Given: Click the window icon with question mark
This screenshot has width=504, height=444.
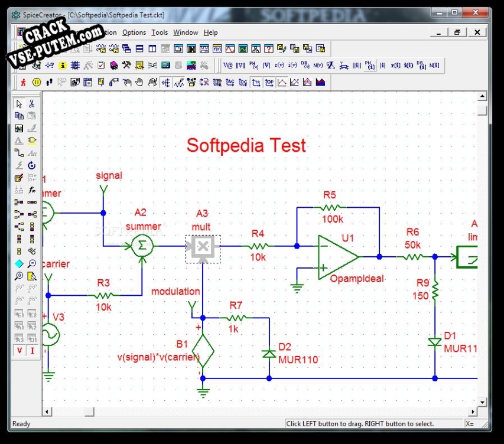Looking at the screenshot, I should [x=268, y=48].
